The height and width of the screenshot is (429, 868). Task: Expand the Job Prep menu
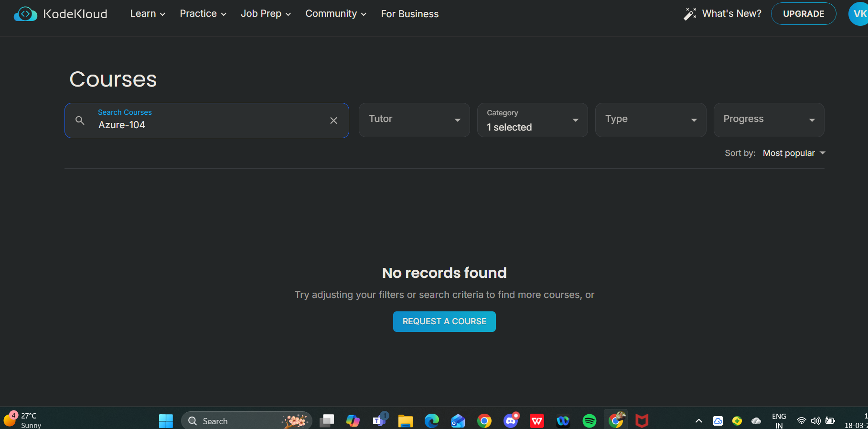[266, 14]
